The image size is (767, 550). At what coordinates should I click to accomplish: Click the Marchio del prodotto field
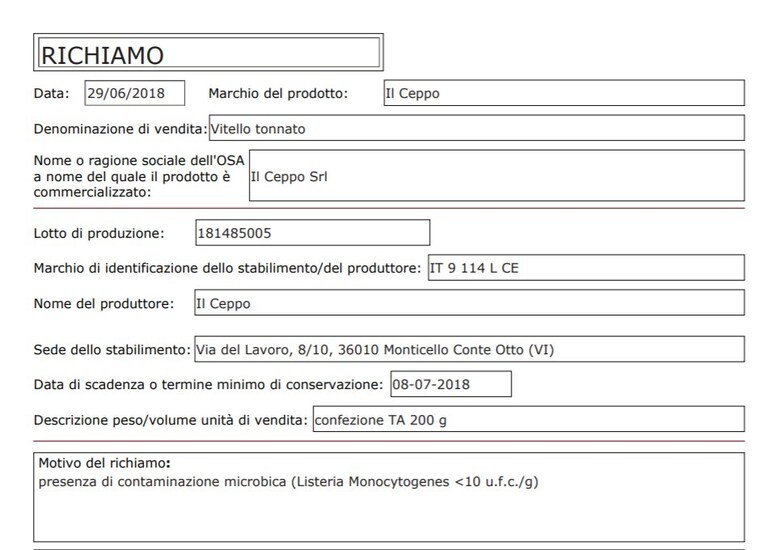pos(564,93)
